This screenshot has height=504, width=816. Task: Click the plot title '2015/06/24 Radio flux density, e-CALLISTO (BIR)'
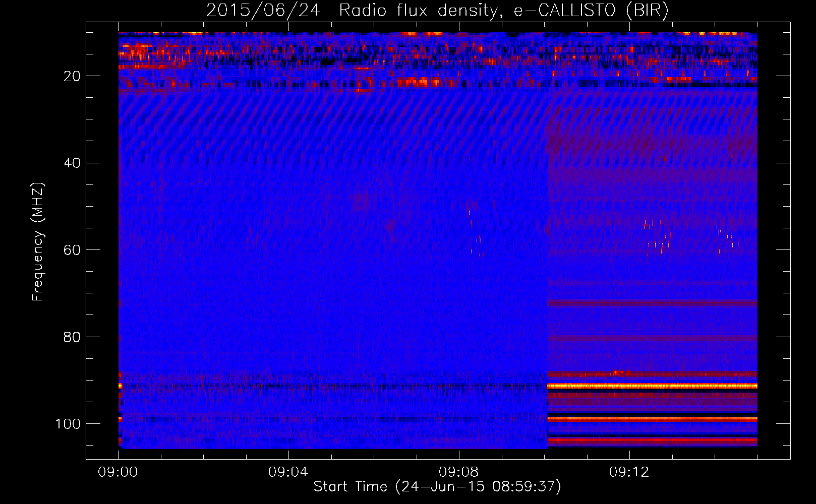click(437, 11)
